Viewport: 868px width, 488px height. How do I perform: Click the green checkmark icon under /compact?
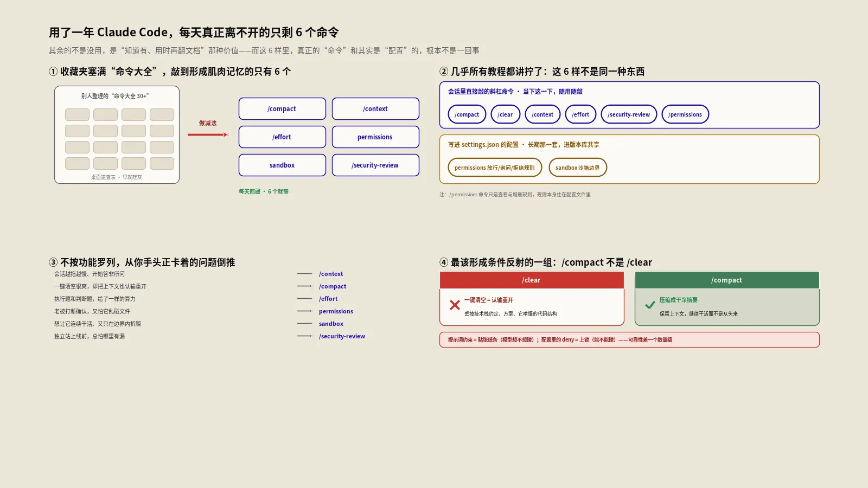coord(650,305)
